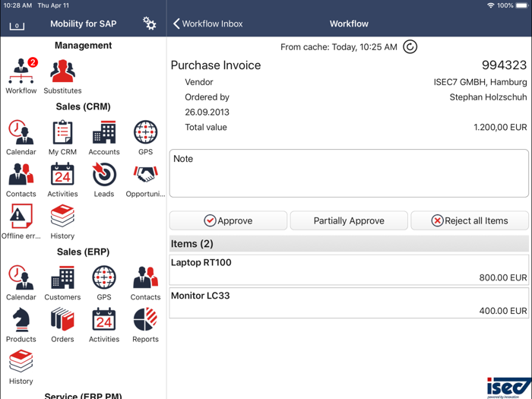Tap the Sales (ERP) section heading
The height and width of the screenshot is (399, 532).
click(83, 252)
